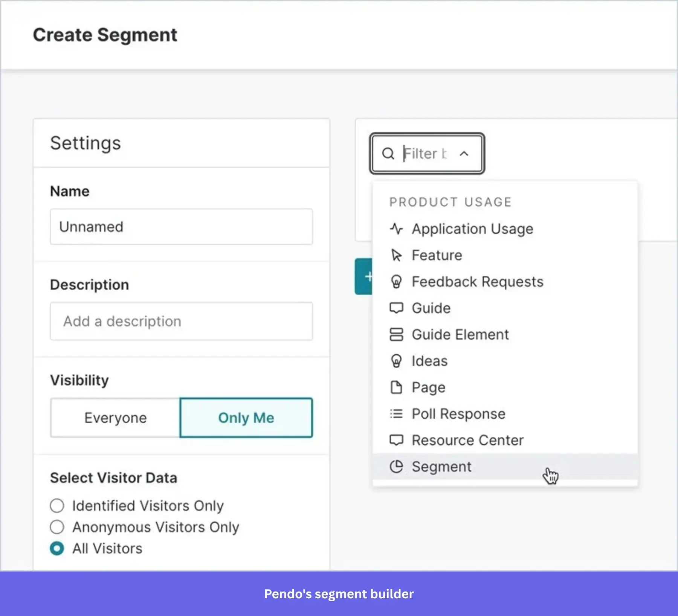Select Identified Visitors Only
This screenshot has height=616, width=678.
[x=57, y=506]
